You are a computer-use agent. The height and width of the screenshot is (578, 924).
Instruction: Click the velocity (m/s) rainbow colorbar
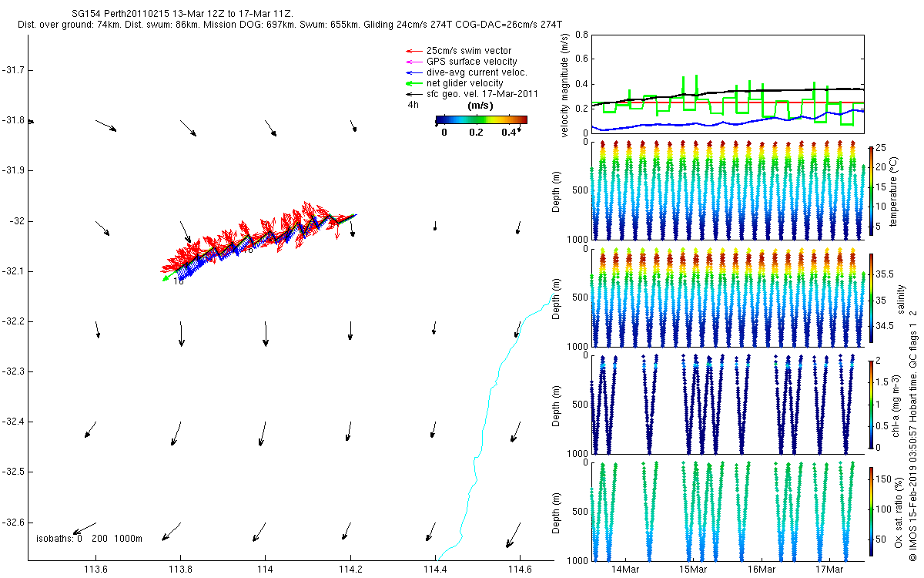481,119
